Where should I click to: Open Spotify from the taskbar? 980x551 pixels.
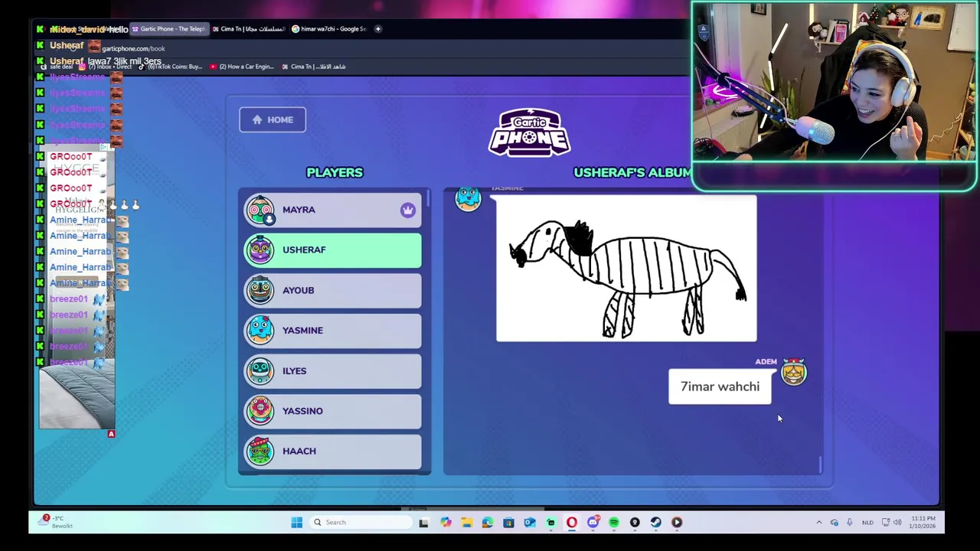(614, 522)
